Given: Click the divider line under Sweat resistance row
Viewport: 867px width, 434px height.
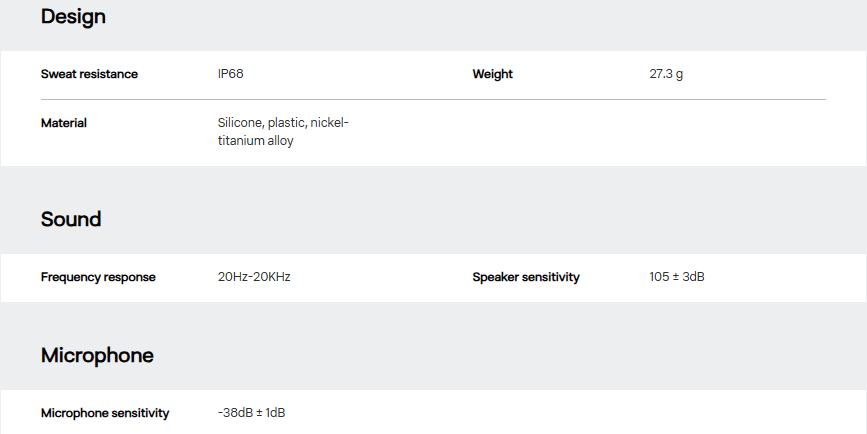Looking at the screenshot, I should pos(433,100).
